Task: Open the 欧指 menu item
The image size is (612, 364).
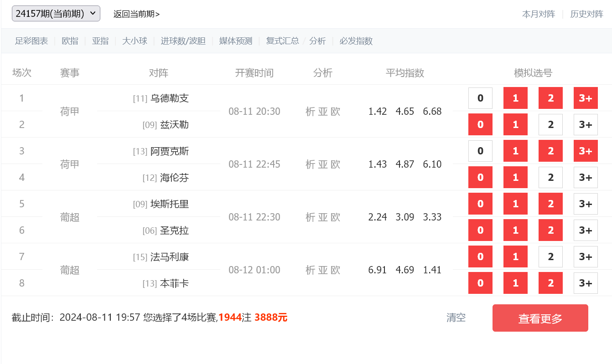Action: click(70, 41)
